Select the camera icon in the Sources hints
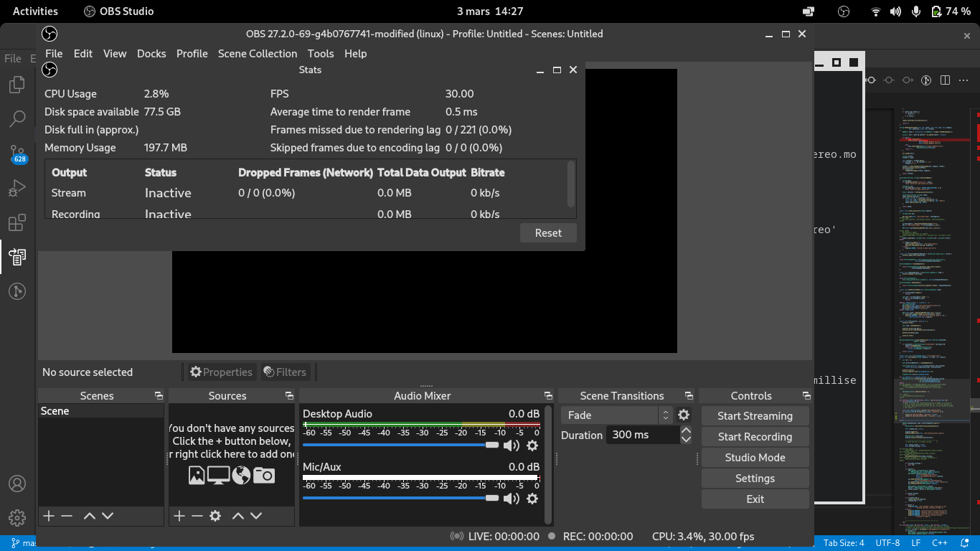Image resolution: width=980 pixels, height=551 pixels. click(265, 475)
